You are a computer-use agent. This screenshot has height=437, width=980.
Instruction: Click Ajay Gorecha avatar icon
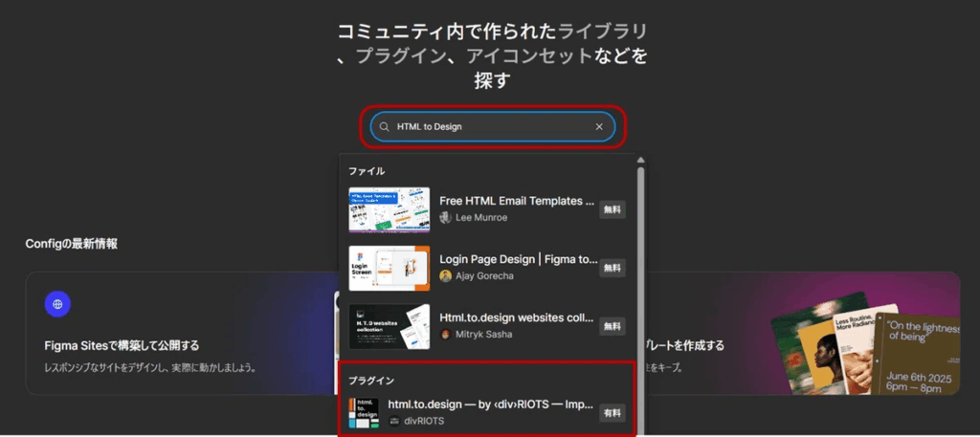click(x=445, y=276)
